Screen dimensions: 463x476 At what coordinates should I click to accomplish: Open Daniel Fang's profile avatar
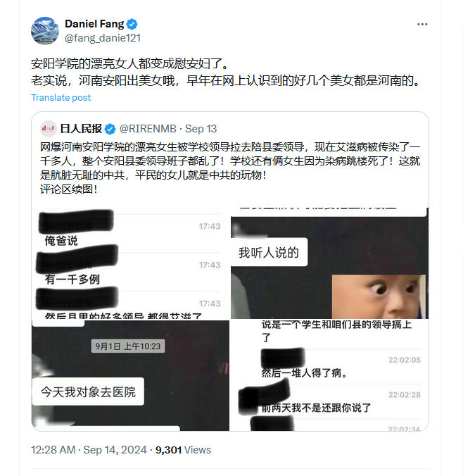click(x=45, y=31)
